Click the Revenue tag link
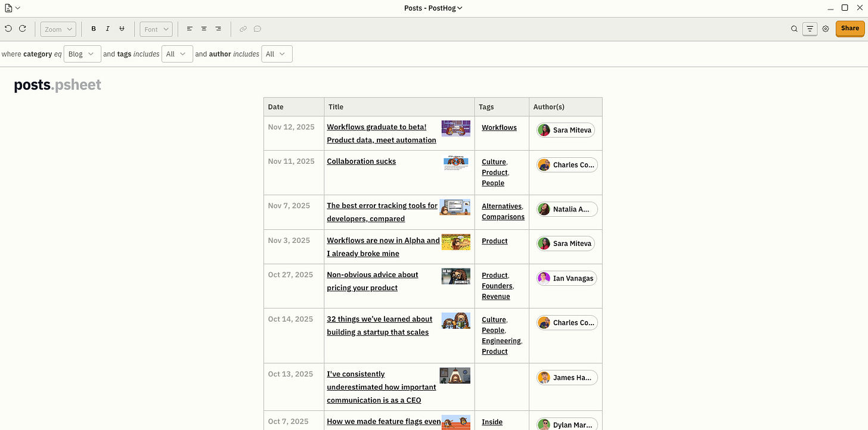This screenshot has height=430, width=868. pos(496,297)
